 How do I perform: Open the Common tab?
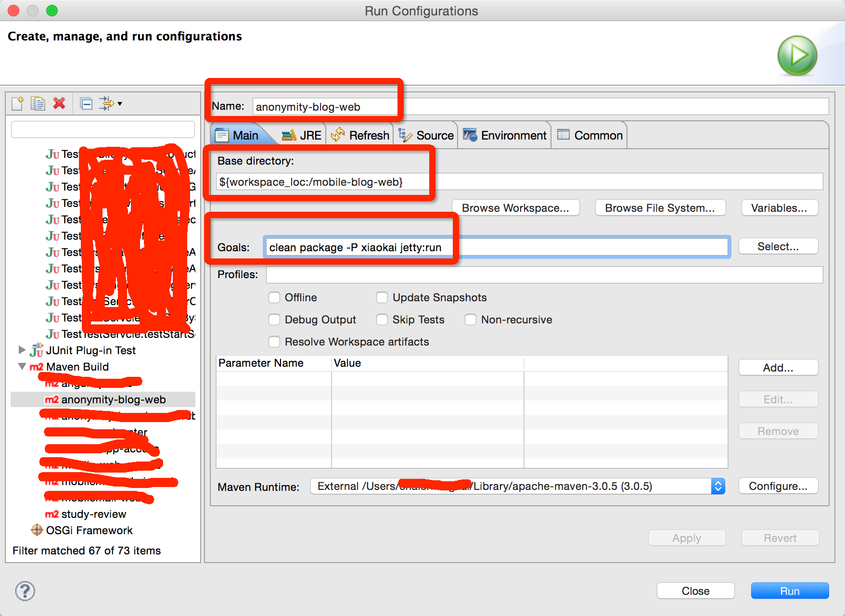[589, 135]
